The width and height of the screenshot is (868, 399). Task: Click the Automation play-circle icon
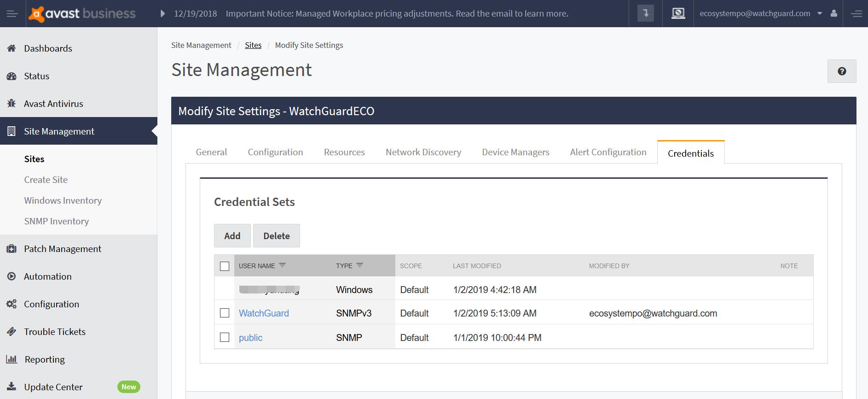pos(12,276)
